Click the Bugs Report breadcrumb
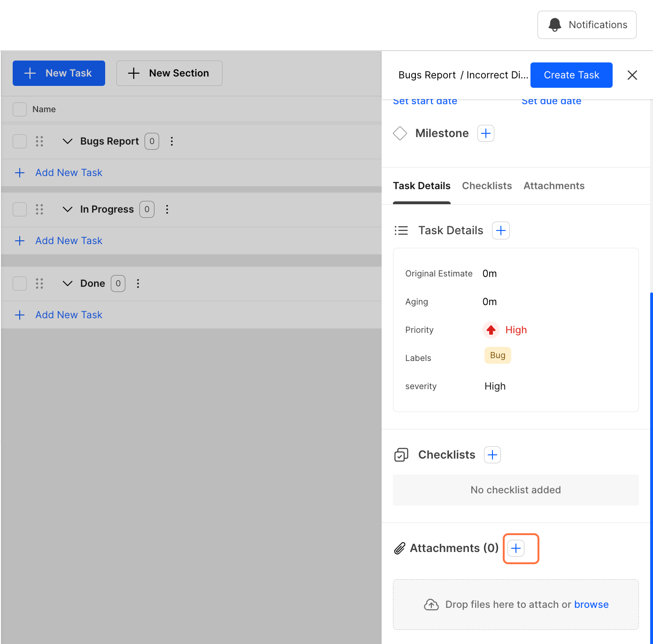The width and height of the screenshot is (653, 644). [x=427, y=75]
